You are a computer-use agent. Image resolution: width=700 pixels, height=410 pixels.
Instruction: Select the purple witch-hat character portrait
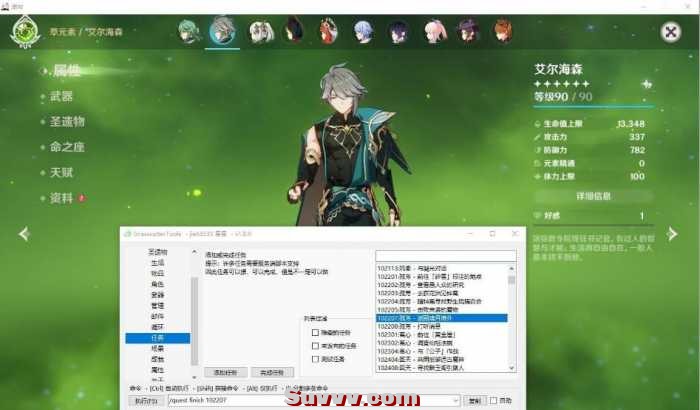coord(468,31)
